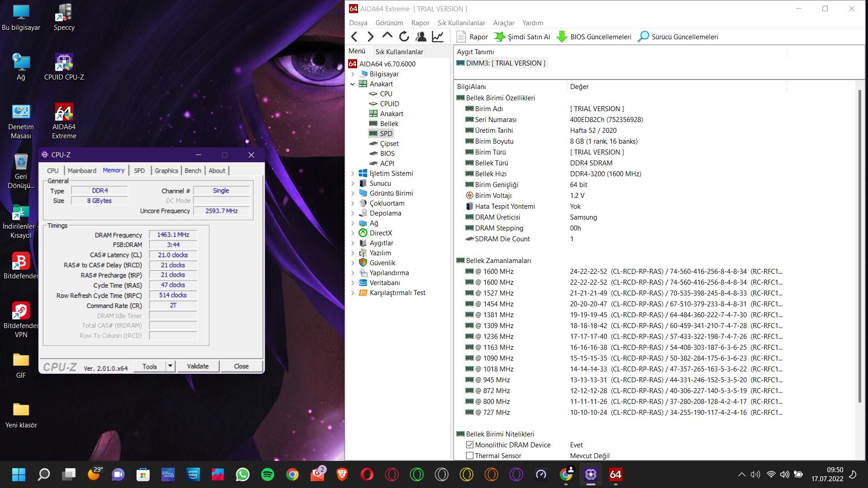Click the refresh icon in AIDA64 toolbar

[404, 37]
